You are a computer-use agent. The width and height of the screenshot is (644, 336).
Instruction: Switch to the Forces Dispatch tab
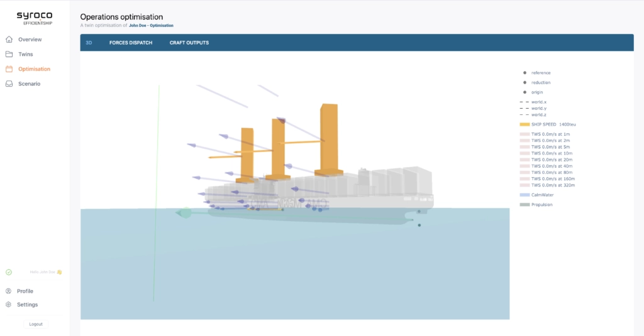[131, 43]
